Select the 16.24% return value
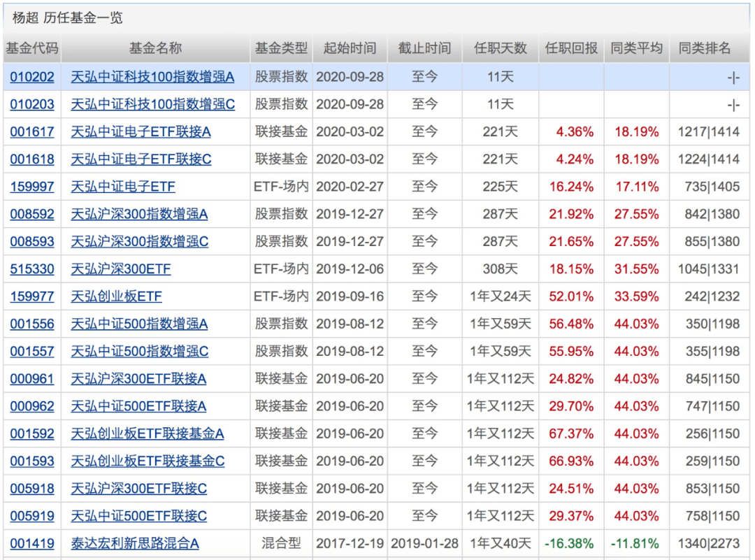The image size is (755, 560). [571, 187]
